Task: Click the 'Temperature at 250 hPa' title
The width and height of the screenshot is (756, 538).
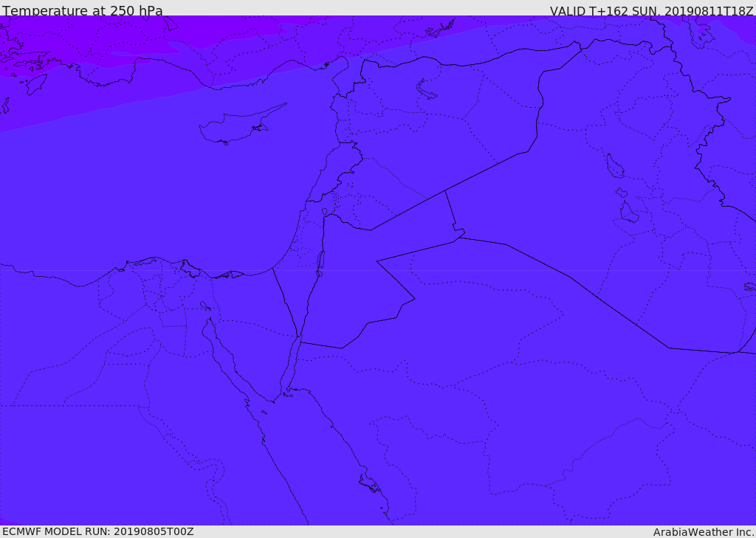Action: pos(83,10)
